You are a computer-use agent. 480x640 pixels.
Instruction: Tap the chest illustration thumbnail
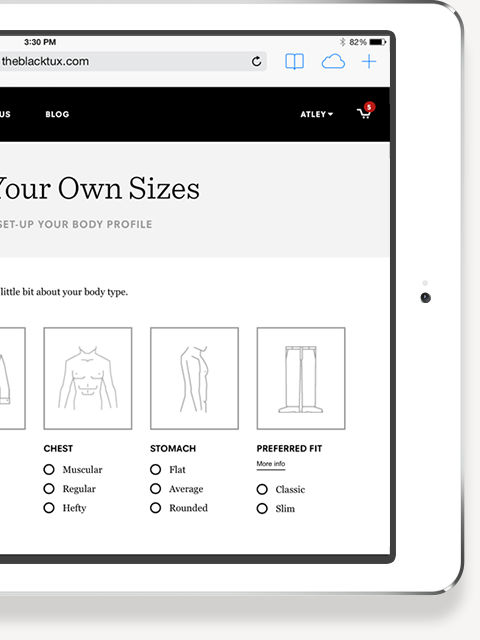[x=88, y=378]
